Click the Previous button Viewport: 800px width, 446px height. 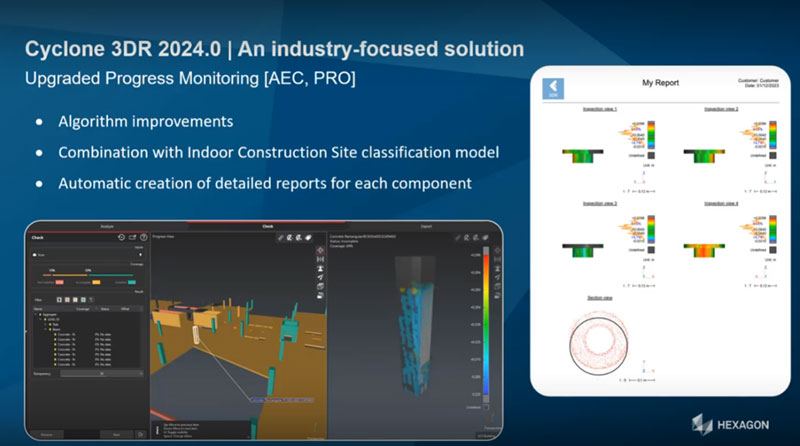coord(47,434)
